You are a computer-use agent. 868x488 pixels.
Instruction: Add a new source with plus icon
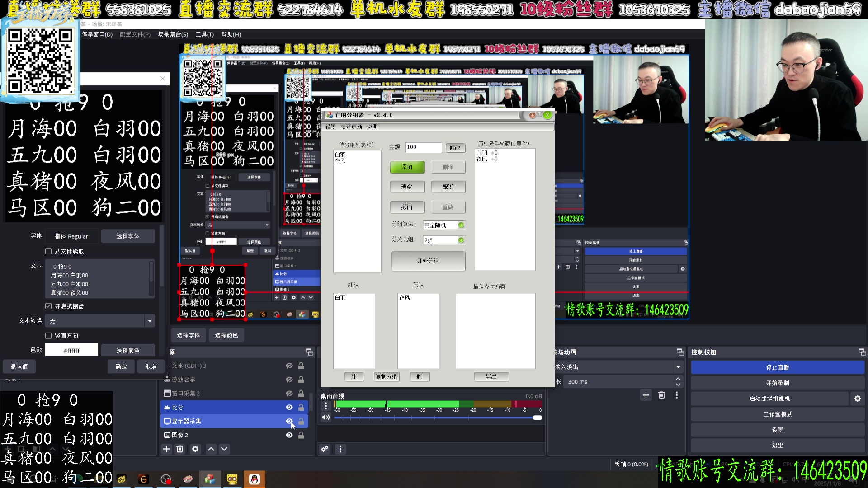(x=166, y=449)
